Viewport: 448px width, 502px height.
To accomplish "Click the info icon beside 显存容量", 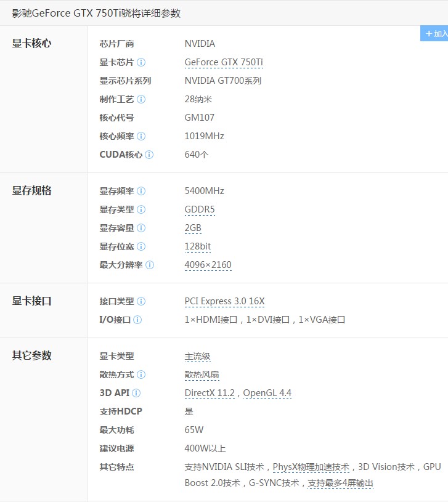I will pyautogui.click(x=141, y=228).
